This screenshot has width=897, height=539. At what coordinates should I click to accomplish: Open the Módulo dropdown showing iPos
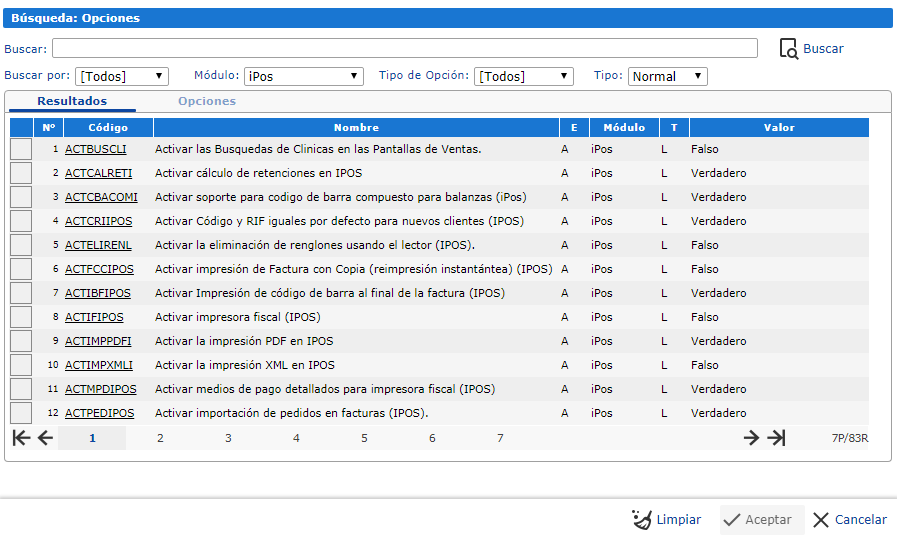click(304, 76)
